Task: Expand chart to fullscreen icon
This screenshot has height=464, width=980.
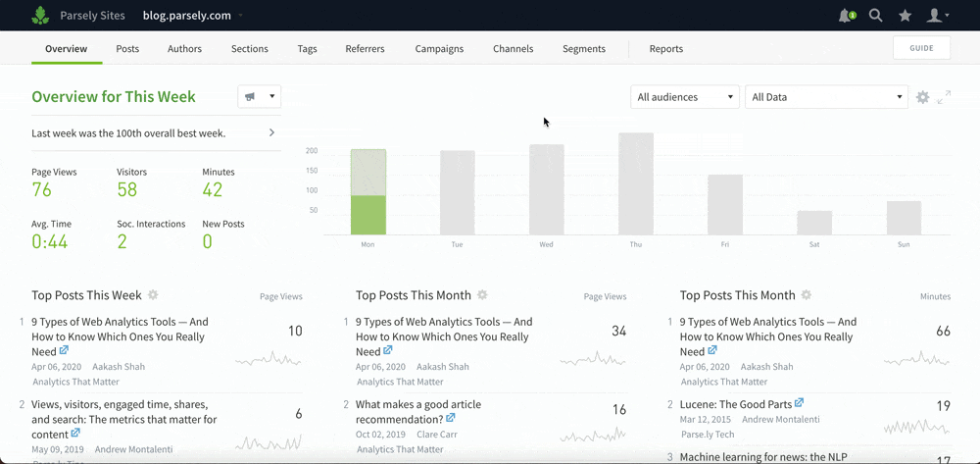Action: coord(944,97)
